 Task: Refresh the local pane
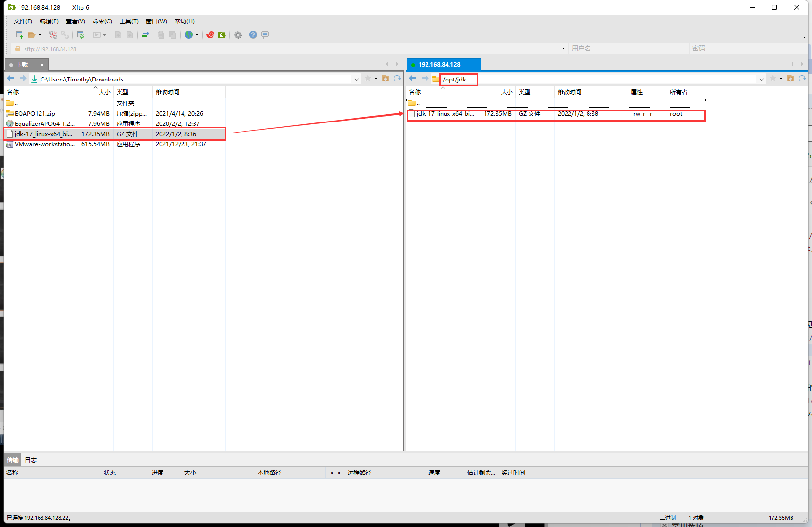coord(397,79)
